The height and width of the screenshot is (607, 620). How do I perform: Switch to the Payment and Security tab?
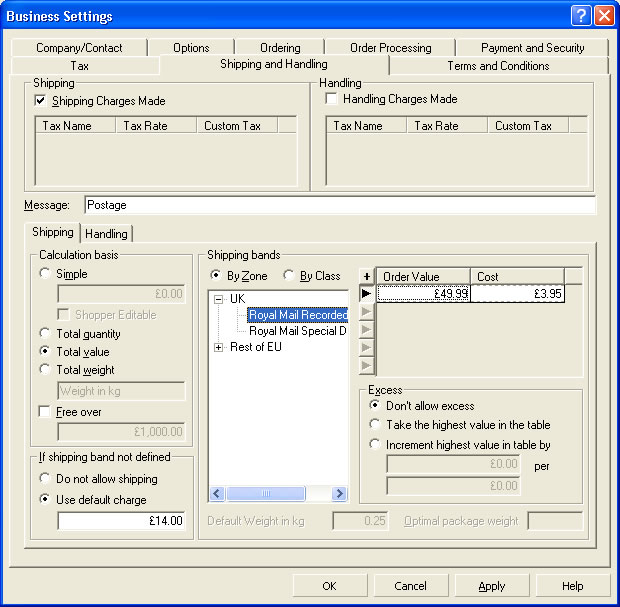[531, 47]
